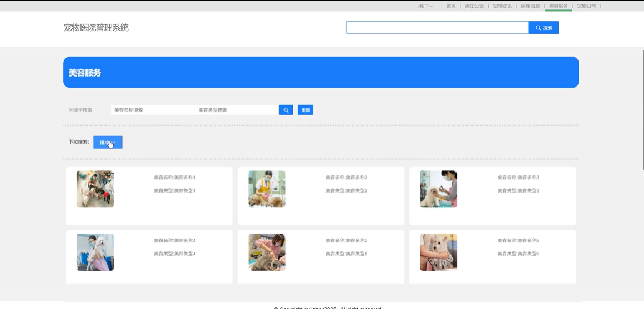Screen dimensions: 644x309
Task: Click the text 美容类型:美容类型4
Action: pyautogui.click(x=175, y=254)
